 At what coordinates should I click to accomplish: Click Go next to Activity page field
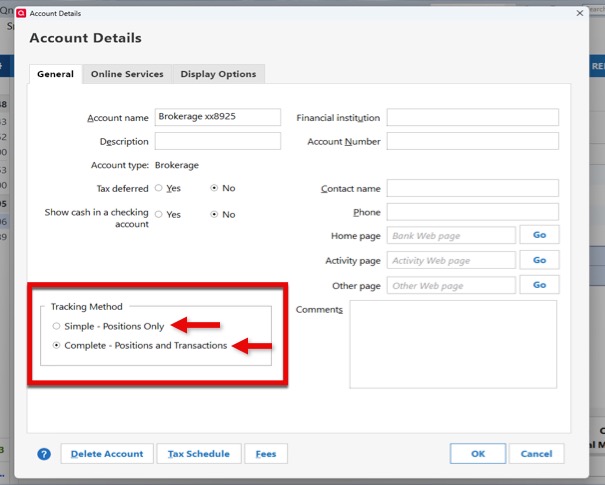539,260
